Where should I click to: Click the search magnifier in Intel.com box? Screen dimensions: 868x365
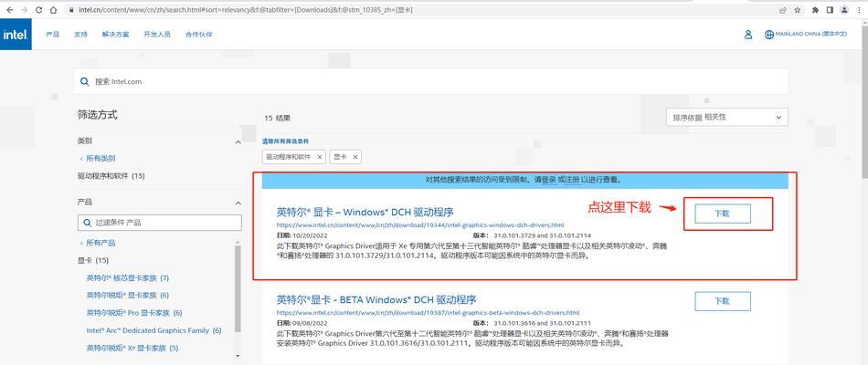(85, 81)
